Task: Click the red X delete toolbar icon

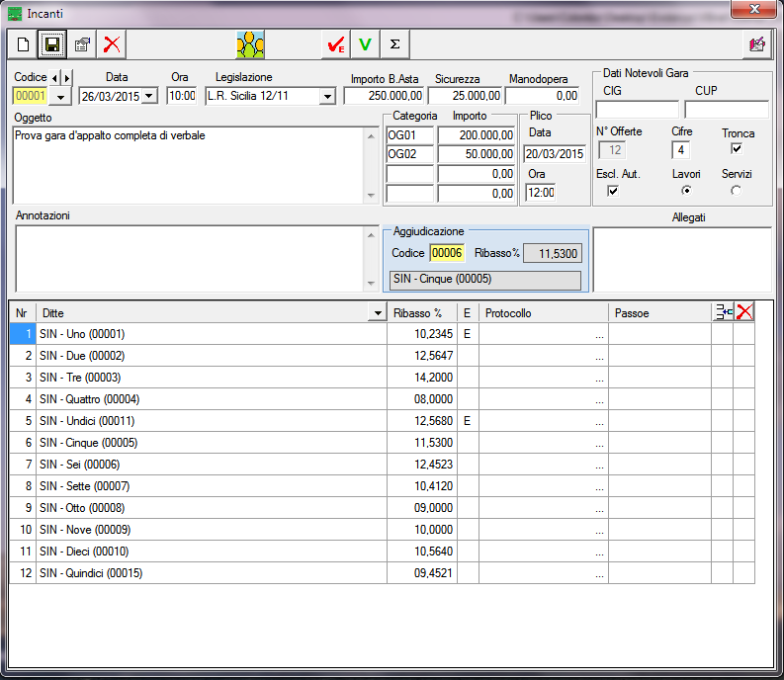Action: pyautogui.click(x=112, y=44)
